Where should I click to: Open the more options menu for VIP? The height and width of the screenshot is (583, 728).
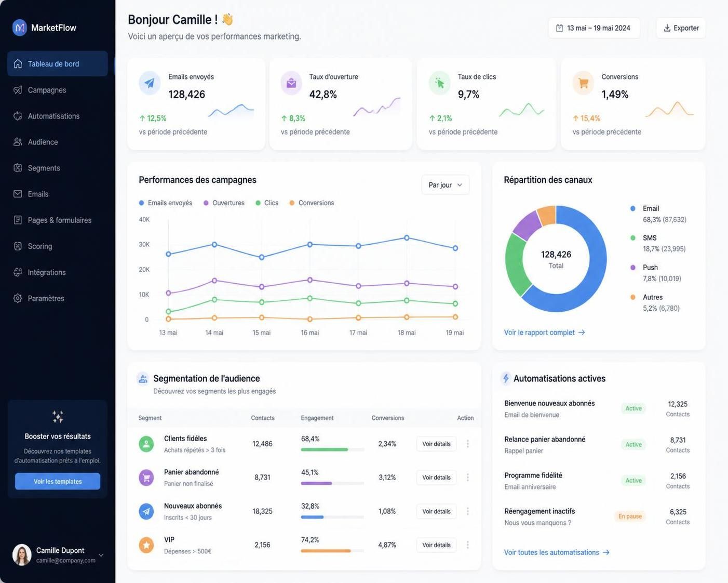pos(468,545)
